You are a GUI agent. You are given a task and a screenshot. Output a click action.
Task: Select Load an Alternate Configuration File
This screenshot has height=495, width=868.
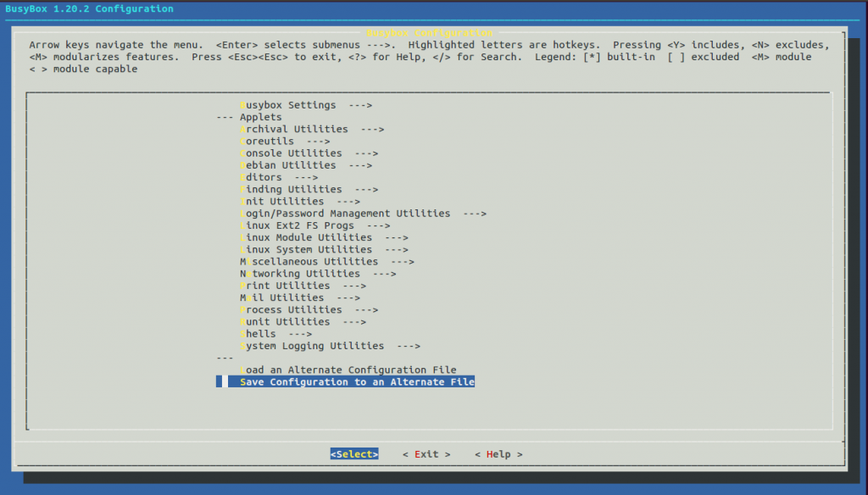pyautogui.click(x=348, y=370)
